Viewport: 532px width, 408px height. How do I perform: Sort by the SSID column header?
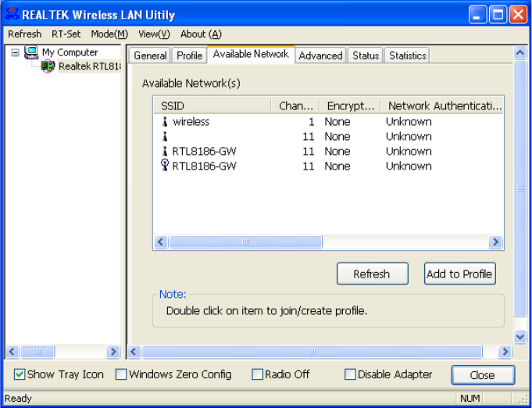point(212,106)
